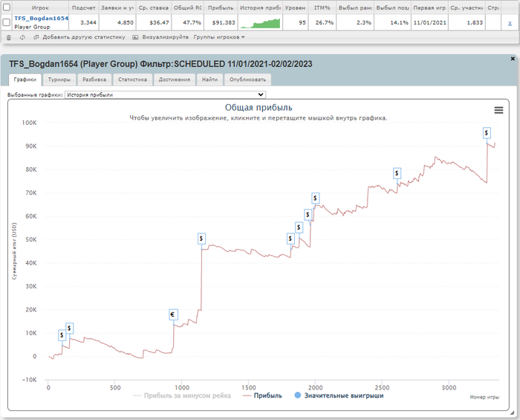
Task: Delete selected rows with the trash icon
Action: click(x=9, y=37)
